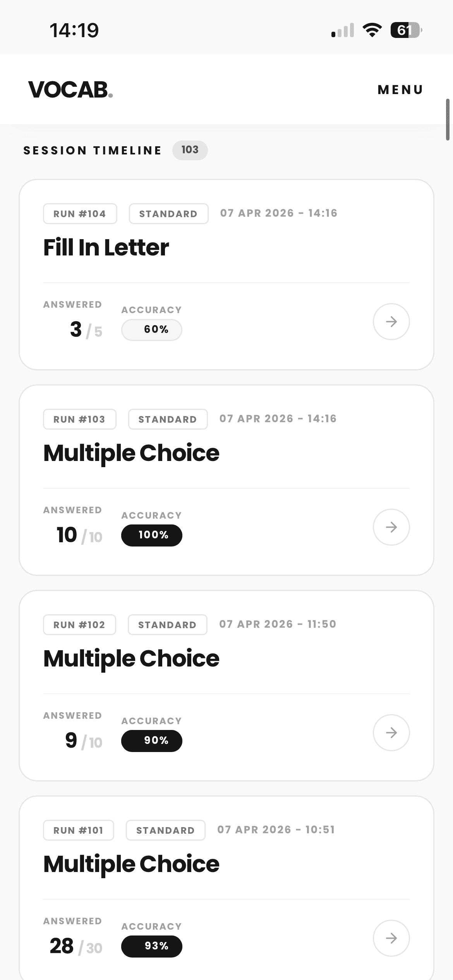Open Run #102 details arrow
The image size is (453, 980).
pyautogui.click(x=391, y=733)
